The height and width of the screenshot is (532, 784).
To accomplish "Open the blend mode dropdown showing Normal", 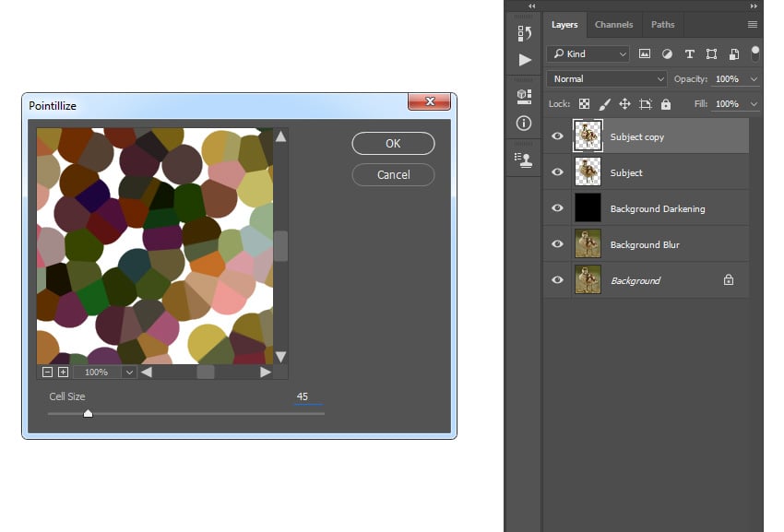I will [606, 78].
